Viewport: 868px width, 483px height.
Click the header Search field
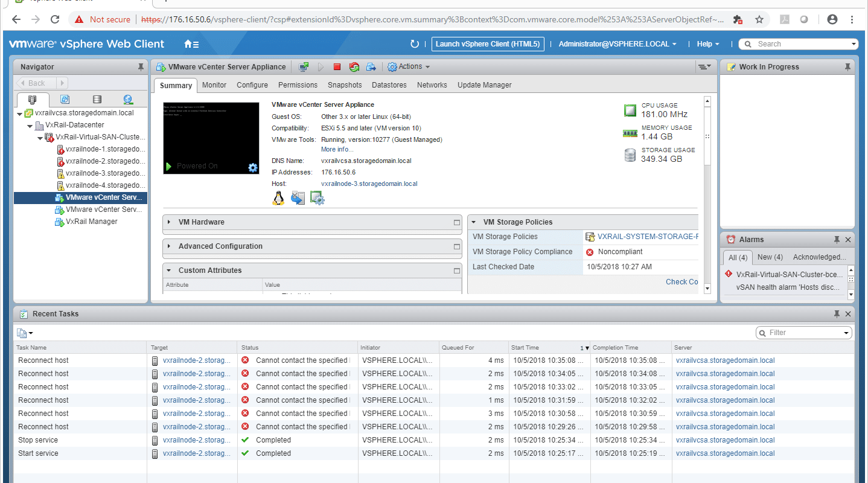pos(799,44)
